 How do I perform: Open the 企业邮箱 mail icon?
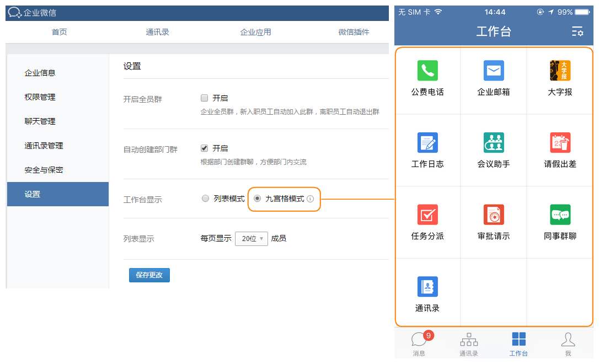(493, 71)
